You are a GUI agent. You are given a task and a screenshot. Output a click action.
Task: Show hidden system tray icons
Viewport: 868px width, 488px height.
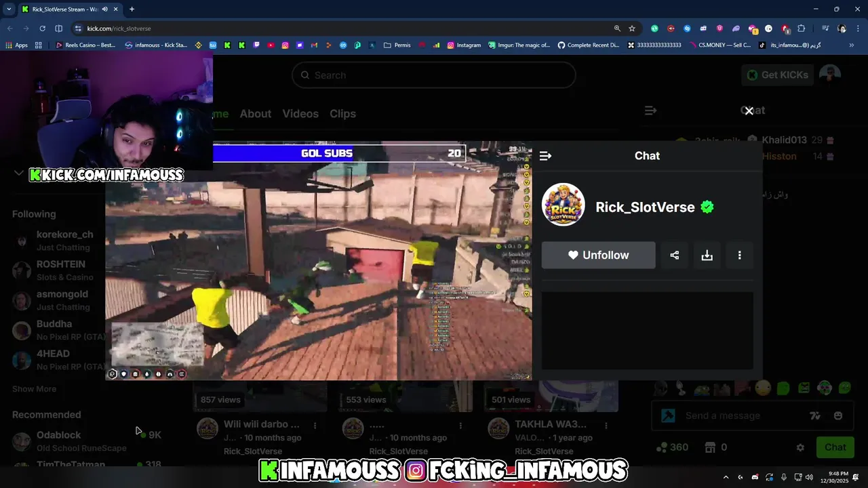tap(726, 477)
